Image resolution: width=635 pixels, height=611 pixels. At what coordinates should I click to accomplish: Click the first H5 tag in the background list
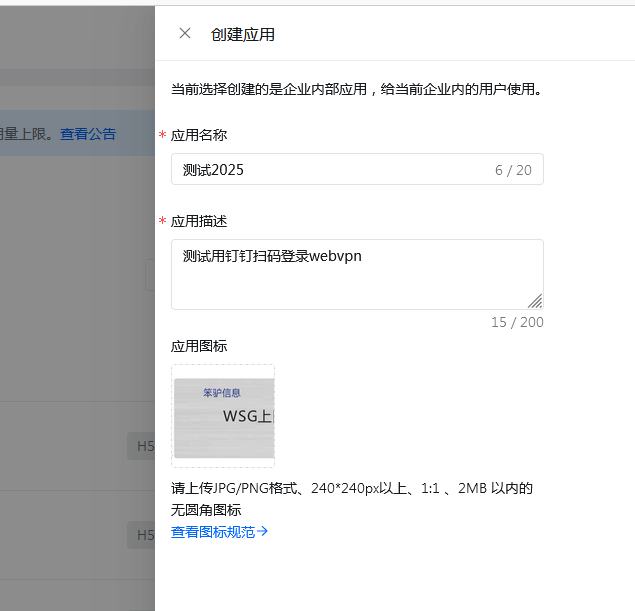[142, 447]
